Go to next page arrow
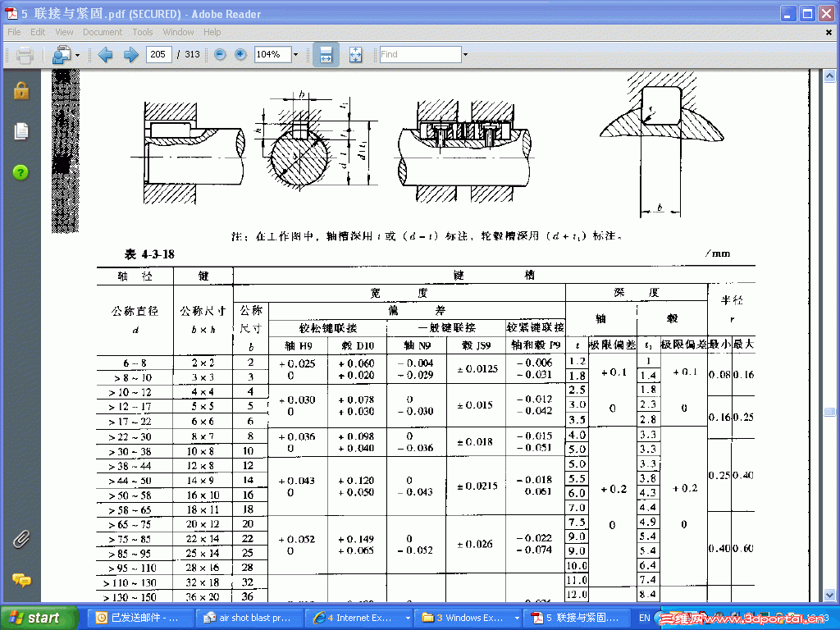This screenshot has height=630, width=840. pos(131,55)
